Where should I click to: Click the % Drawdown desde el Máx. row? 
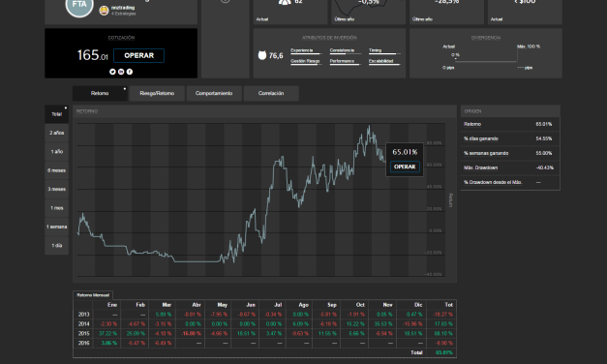tap(510, 182)
